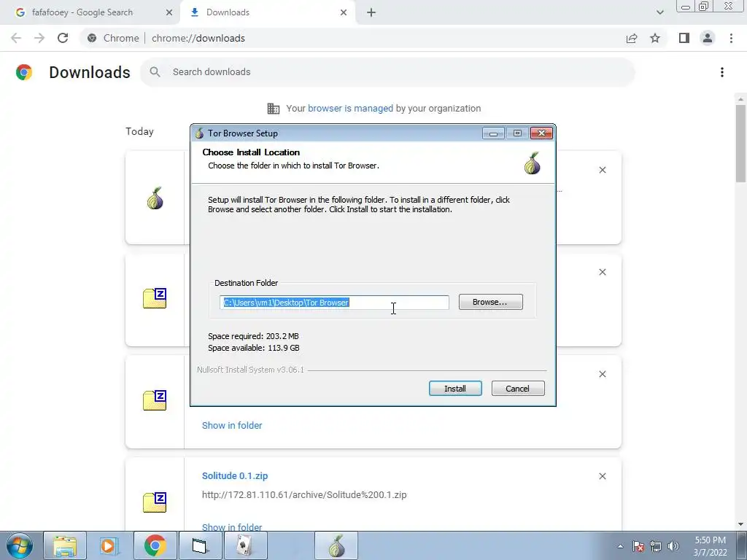
Task: Click the Solitaire cards taskbar icon
Action: (246, 545)
